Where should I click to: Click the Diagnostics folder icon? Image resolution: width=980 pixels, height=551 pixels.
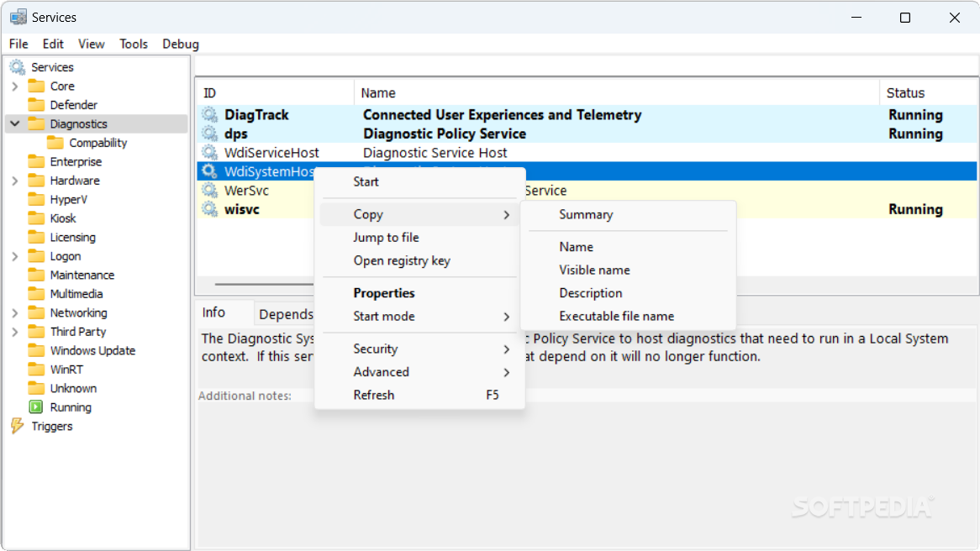tap(37, 123)
